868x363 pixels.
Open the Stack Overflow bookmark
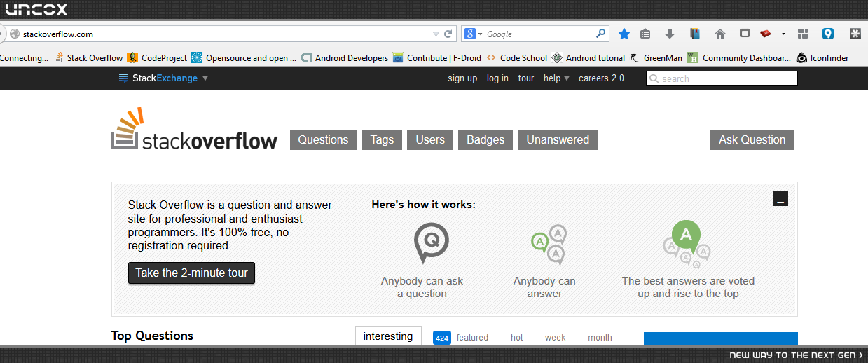pos(88,58)
